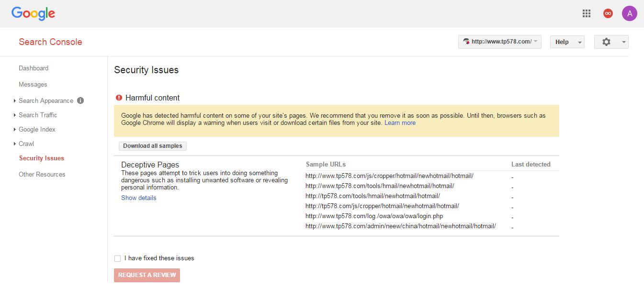Open the purple account avatar
644x289 pixels.
pyautogui.click(x=629, y=13)
